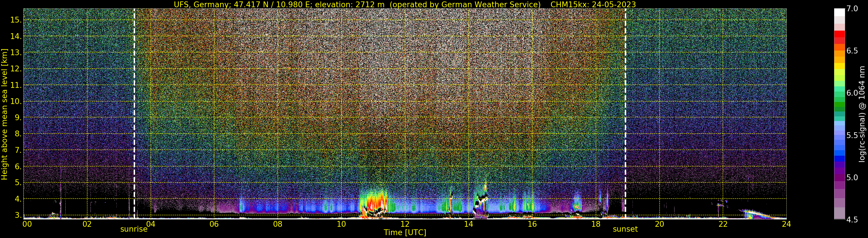
Task: Click the white dashed sunset marker line
Action: 625,114
